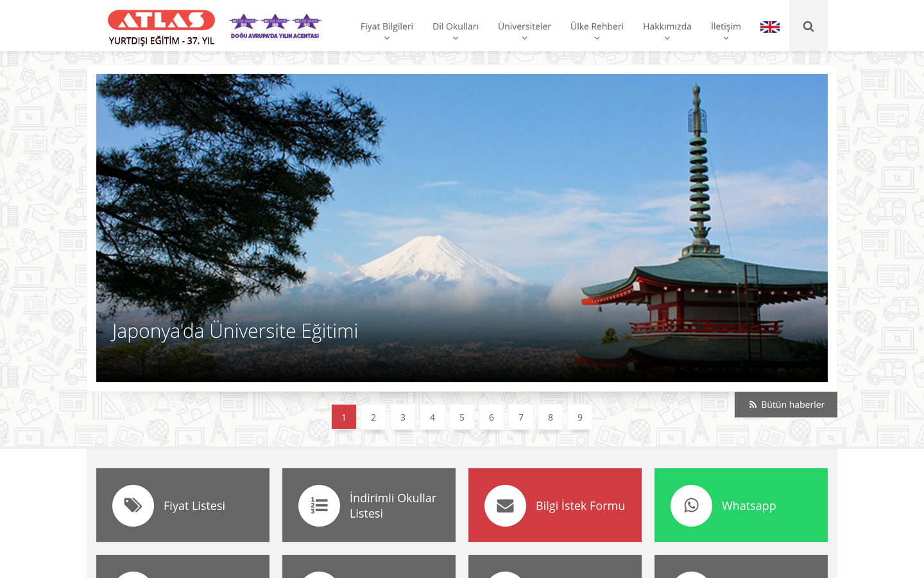Click the price tag icon for Fiyat Listesi
This screenshot has height=578, width=924.
tap(133, 505)
